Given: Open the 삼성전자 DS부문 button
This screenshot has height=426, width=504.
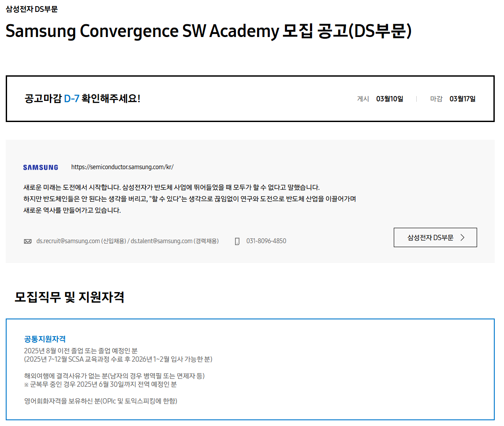Looking at the screenshot, I should point(435,237).
